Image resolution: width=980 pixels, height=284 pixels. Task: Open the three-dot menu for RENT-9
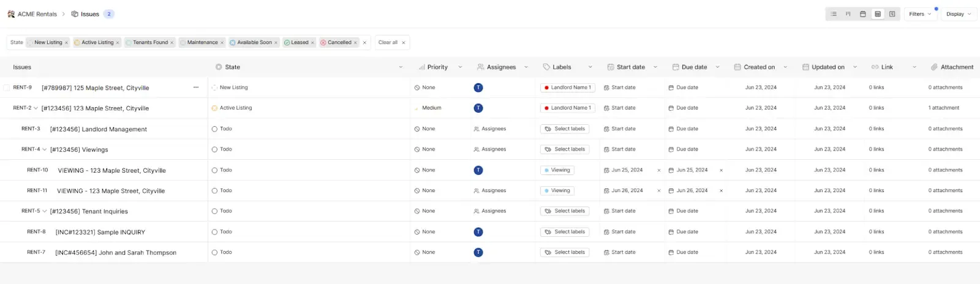[x=196, y=88]
